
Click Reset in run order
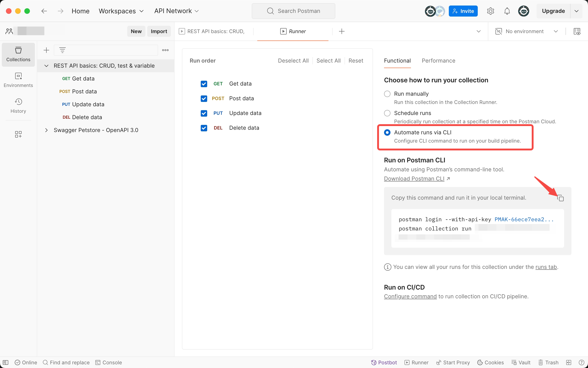pyautogui.click(x=356, y=60)
